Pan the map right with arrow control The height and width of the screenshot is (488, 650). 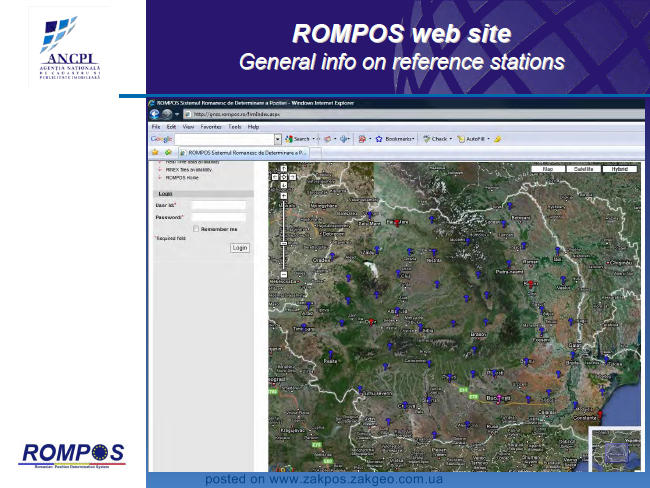coord(293,177)
